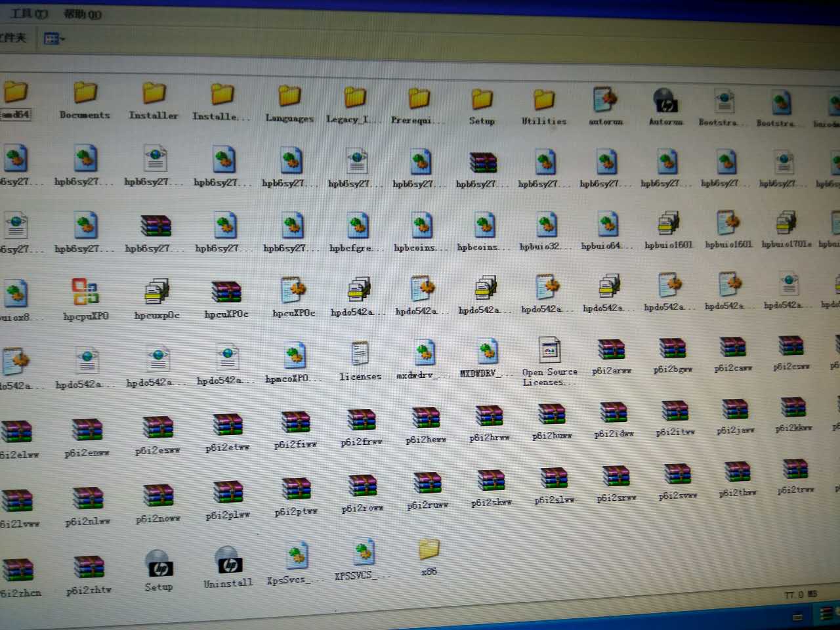This screenshot has height=630, width=840.
Task: Select the p6i2zhtw archive
Action: pyautogui.click(x=89, y=569)
